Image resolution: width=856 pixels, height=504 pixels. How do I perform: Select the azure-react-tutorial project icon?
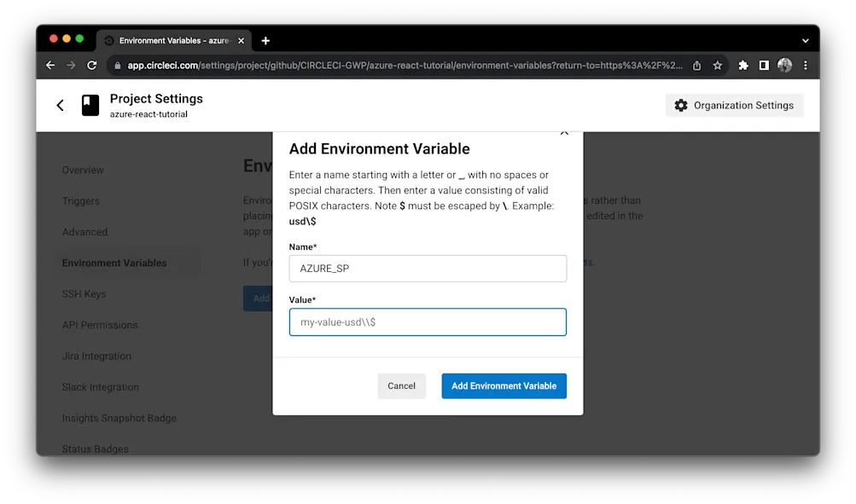pos(90,104)
